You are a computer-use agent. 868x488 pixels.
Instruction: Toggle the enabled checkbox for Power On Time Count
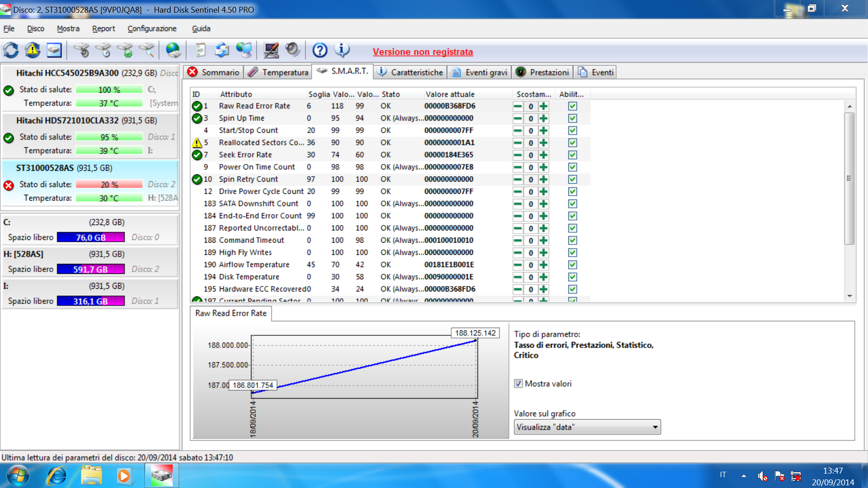coord(572,167)
